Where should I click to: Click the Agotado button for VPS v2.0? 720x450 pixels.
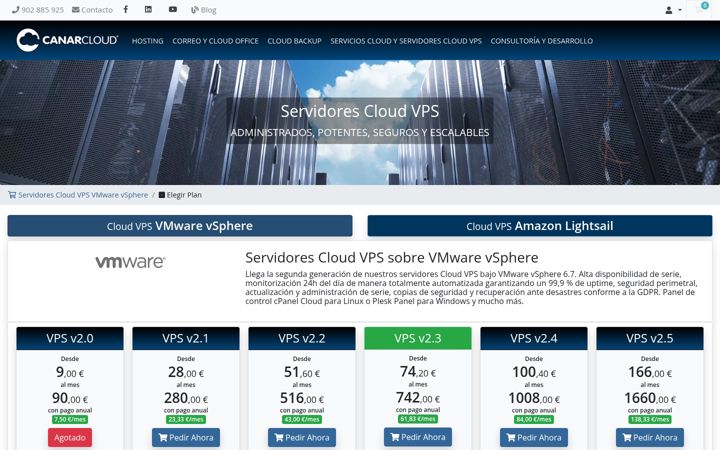(x=70, y=438)
